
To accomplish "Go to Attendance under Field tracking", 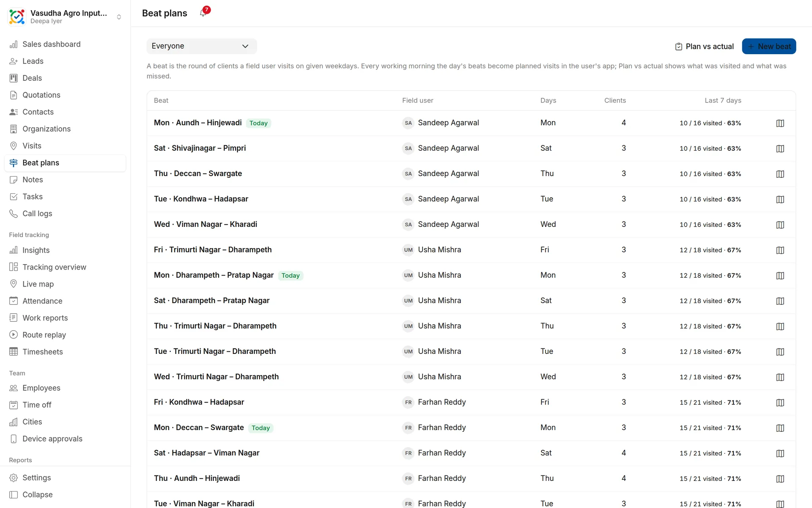I will pos(65,301).
